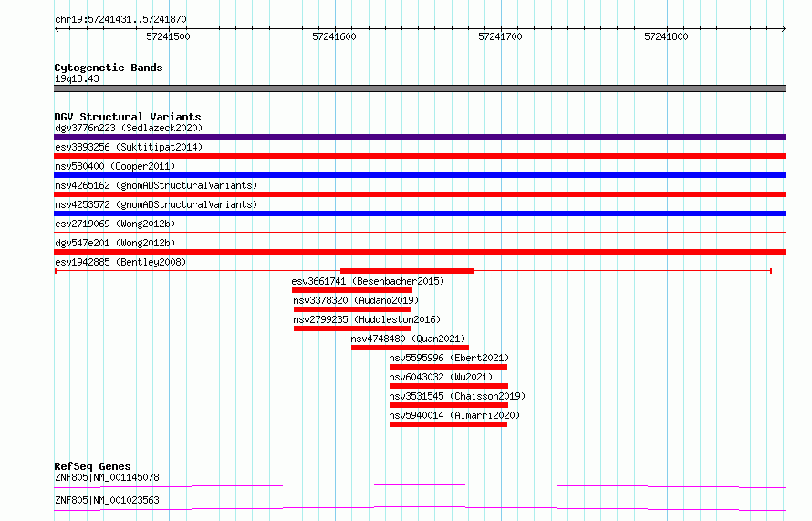Select the gray 19q13.43 cytoband bar
Viewport: 812px width, 521px height.
click(x=420, y=89)
